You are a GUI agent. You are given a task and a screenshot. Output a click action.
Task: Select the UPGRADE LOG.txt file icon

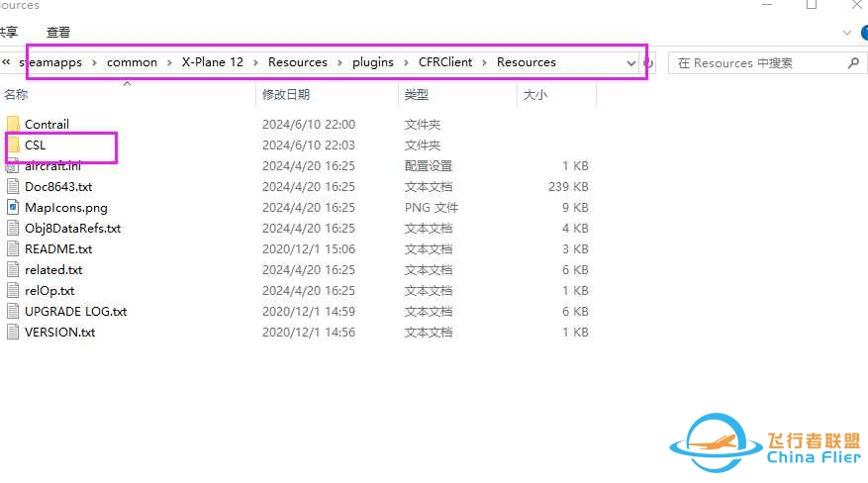13,311
